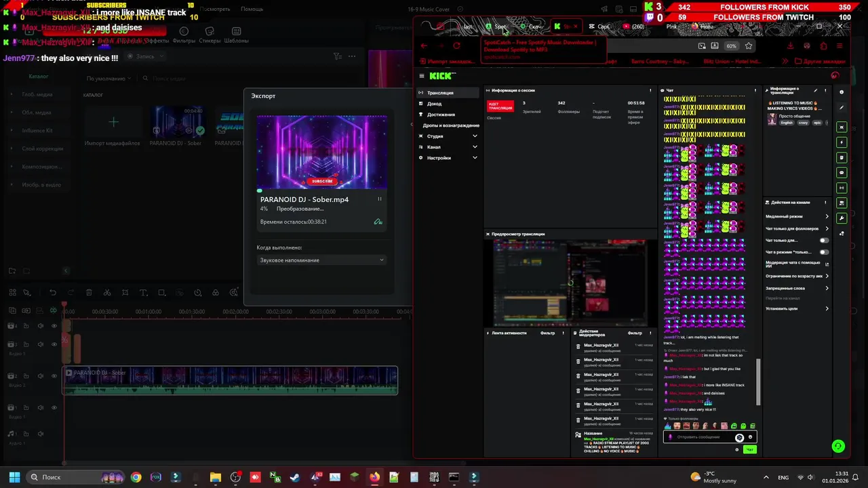Click the info icon in Kick right sidebar

coord(842,91)
